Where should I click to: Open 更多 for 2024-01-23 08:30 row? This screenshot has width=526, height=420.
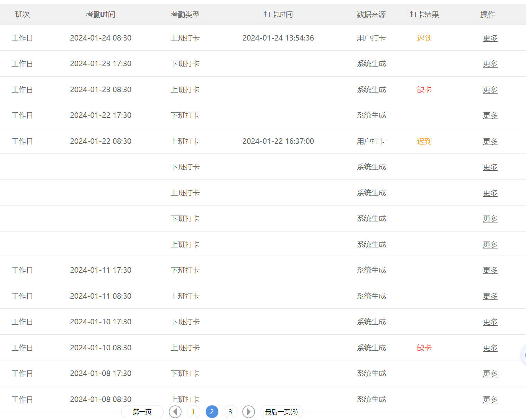(490, 90)
